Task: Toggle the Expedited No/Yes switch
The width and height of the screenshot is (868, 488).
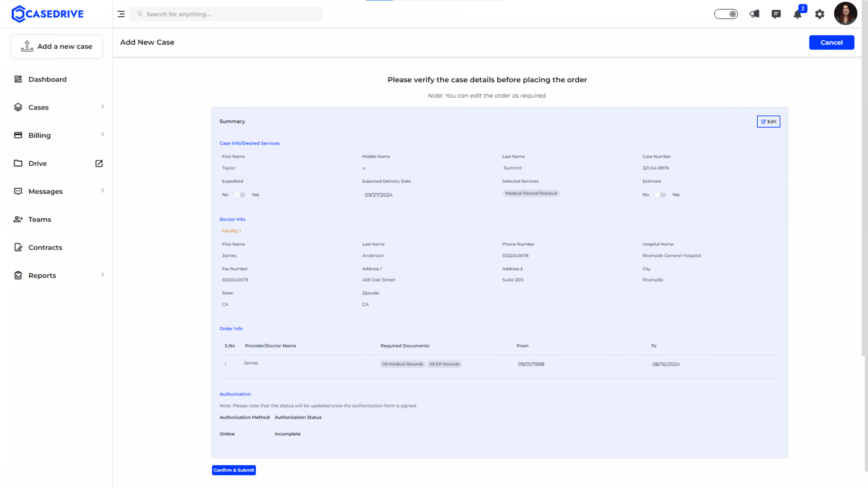Action: tap(239, 195)
